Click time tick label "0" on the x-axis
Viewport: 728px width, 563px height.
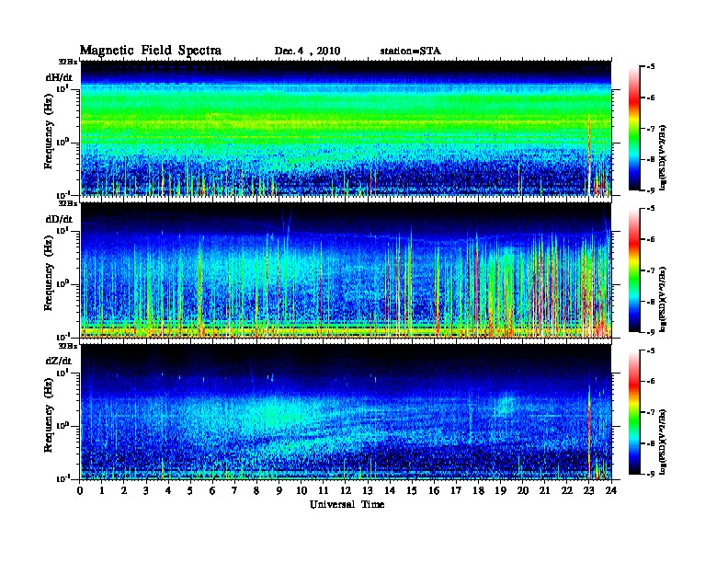tap(80, 490)
